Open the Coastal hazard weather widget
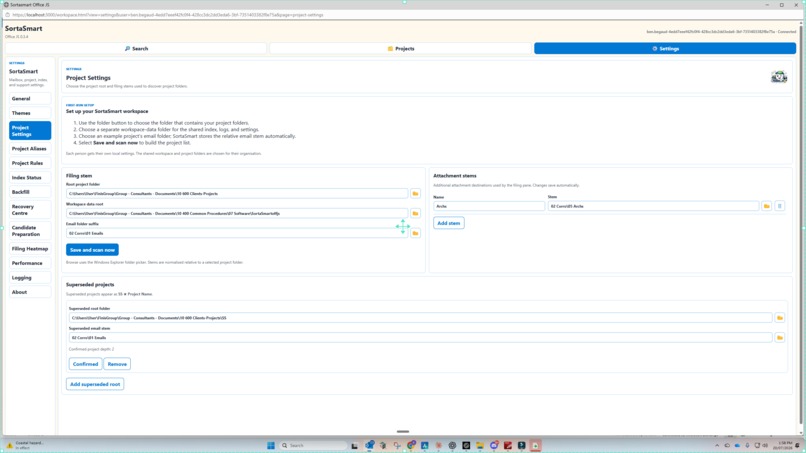 pyautogui.click(x=25, y=445)
